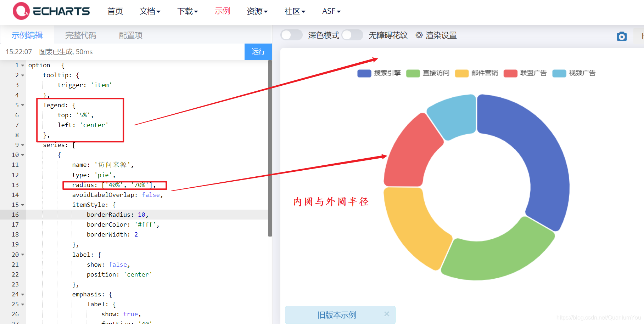
Task: Click the code editor vertical scrollbar
Action: (x=270, y=148)
